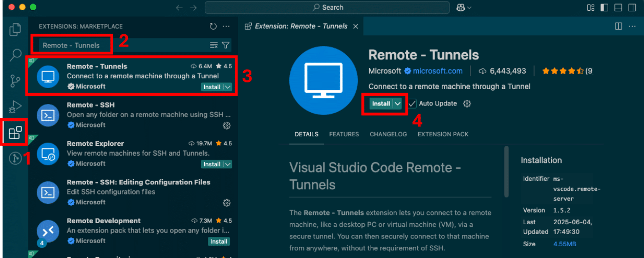Open the Explorer view in activity bar
644x258 pixels.
point(15,30)
